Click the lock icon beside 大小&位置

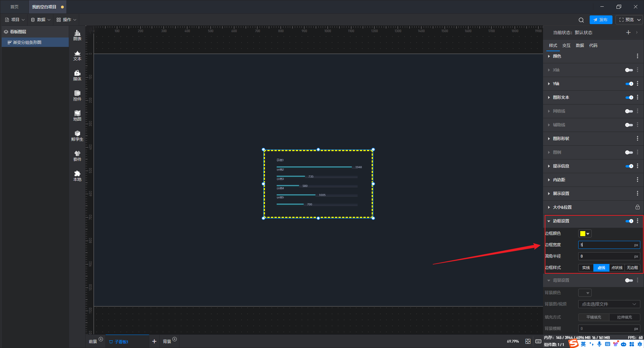[637, 207]
